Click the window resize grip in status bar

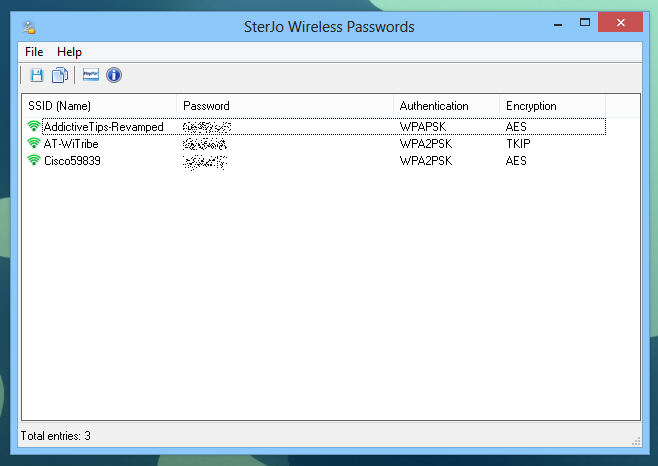636,441
